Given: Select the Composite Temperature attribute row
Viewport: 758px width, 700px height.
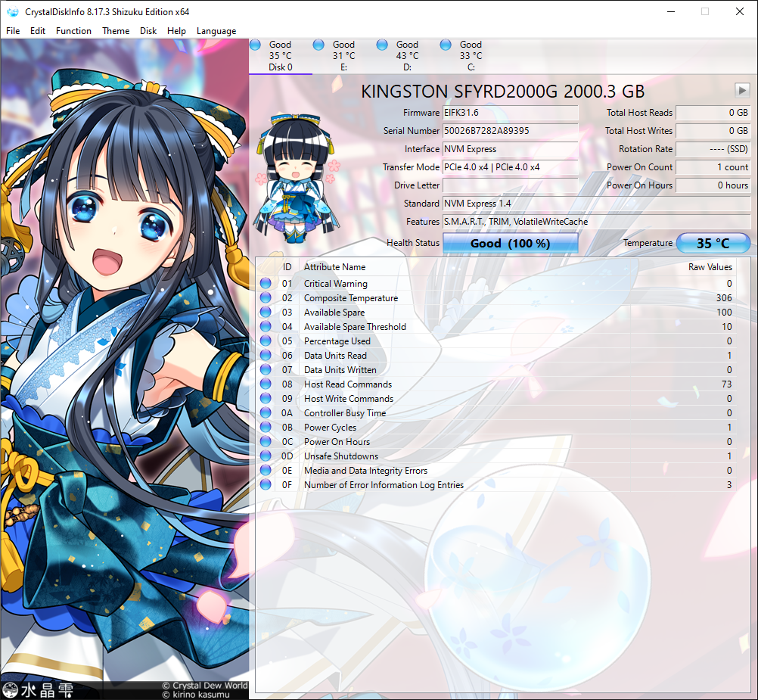Looking at the screenshot, I should (x=496, y=298).
